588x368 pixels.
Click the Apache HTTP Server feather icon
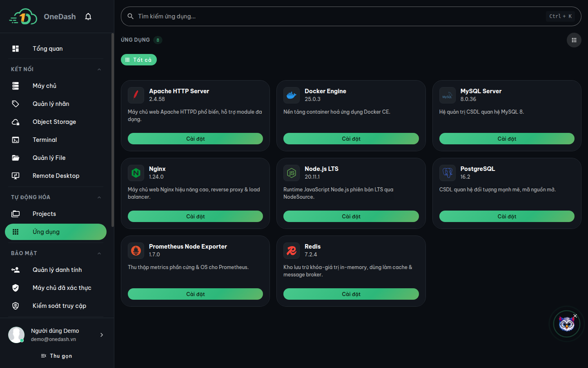(136, 95)
